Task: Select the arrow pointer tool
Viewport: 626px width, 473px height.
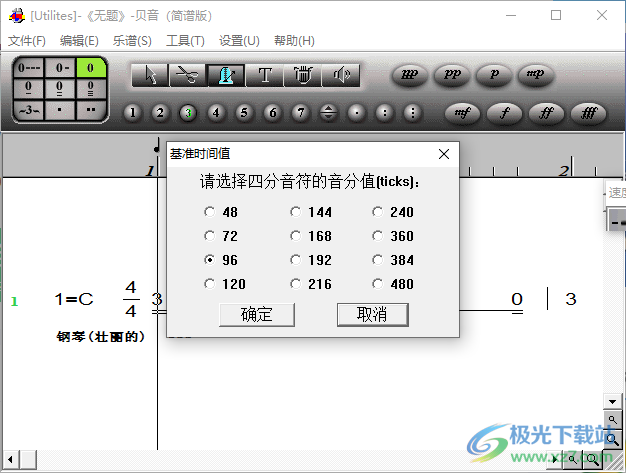Action: [x=151, y=75]
